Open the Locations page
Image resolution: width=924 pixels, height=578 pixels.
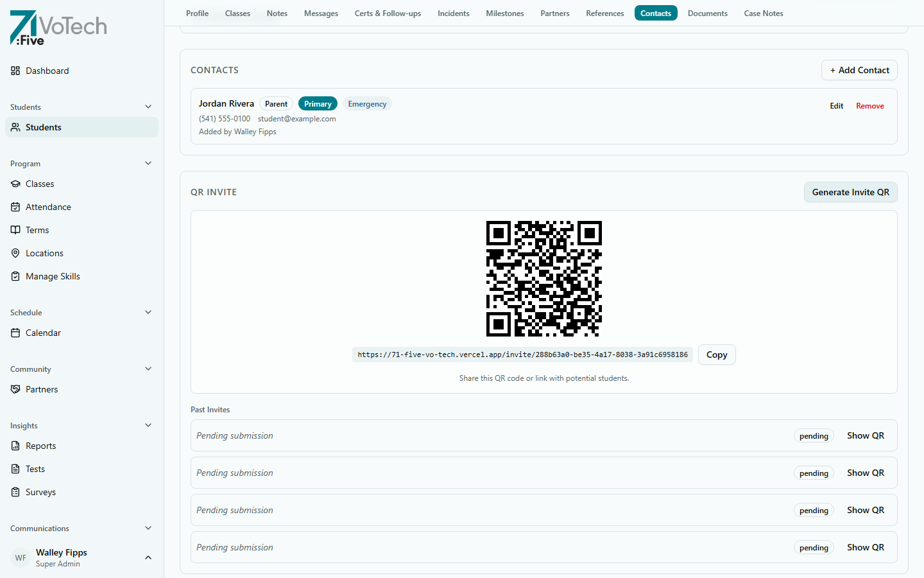(x=45, y=253)
